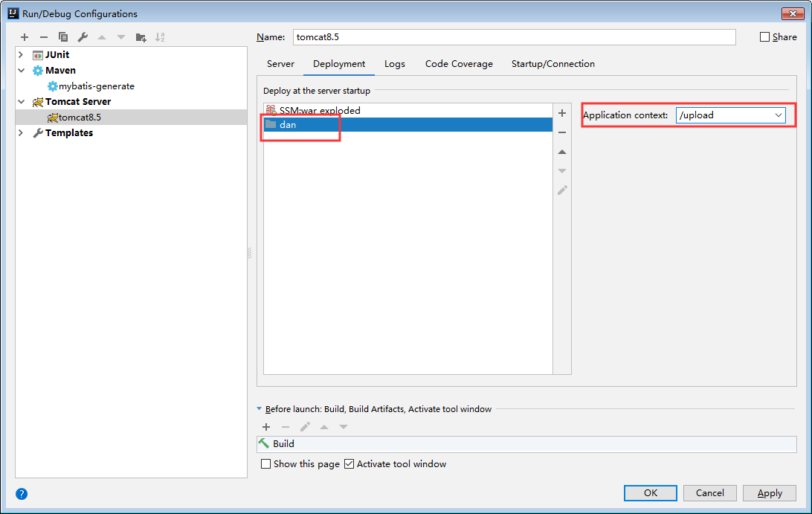
Task: Select the Build launch task
Action: [526, 444]
